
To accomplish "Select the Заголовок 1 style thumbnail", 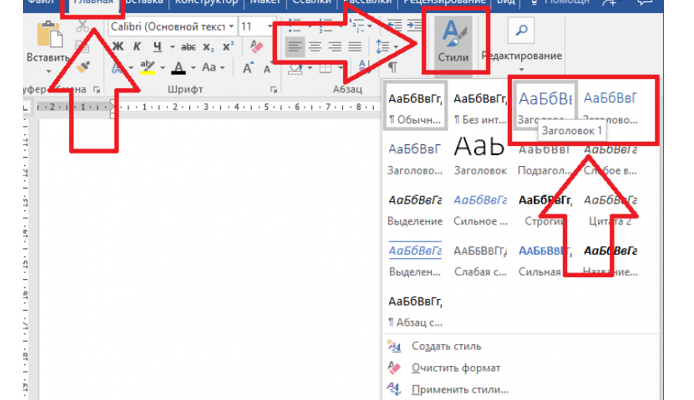I will (x=545, y=108).
